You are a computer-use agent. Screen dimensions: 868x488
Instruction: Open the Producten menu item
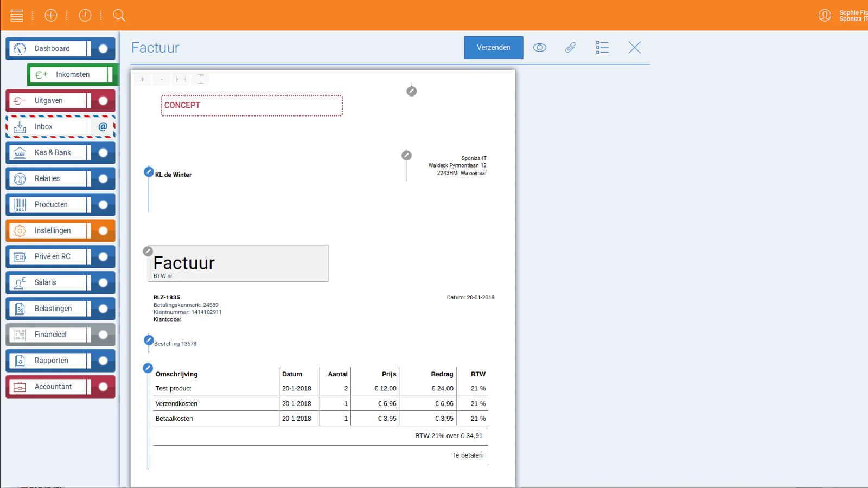coord(51,205)
